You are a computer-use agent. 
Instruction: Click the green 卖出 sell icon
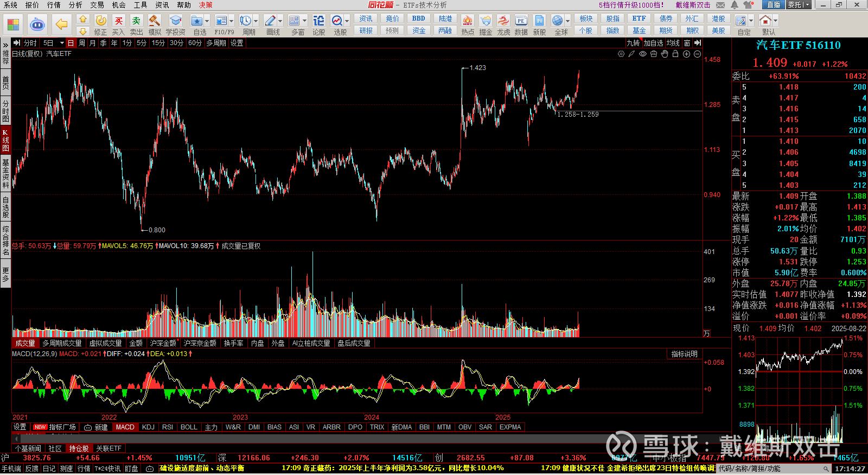click(x=136, y=25)
